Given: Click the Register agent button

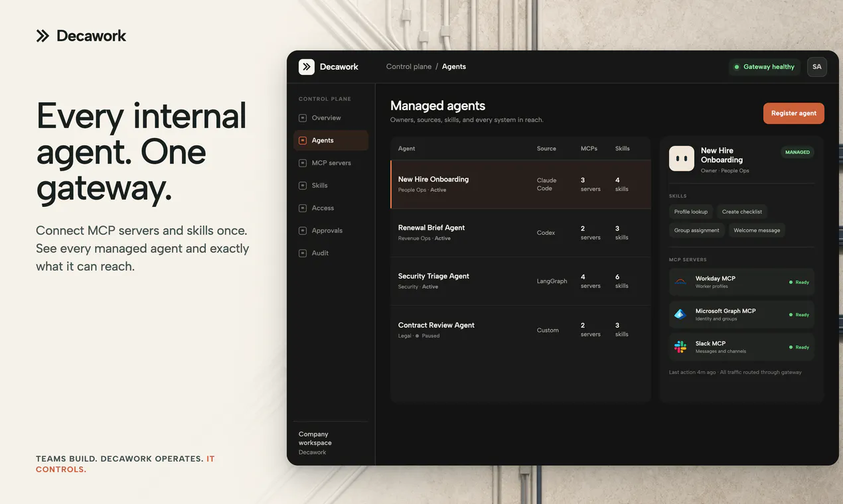Looking at the screenshot, I should [x=794, y=113].
